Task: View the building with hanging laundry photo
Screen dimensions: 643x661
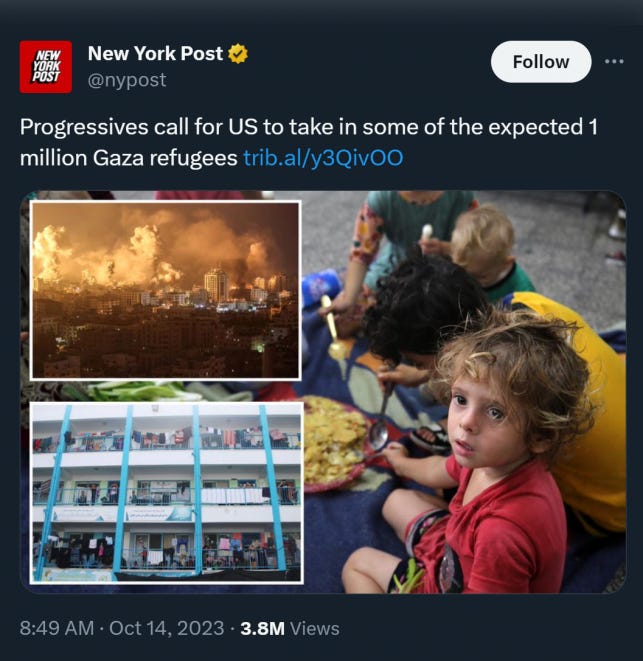Action: coord(167,493)
